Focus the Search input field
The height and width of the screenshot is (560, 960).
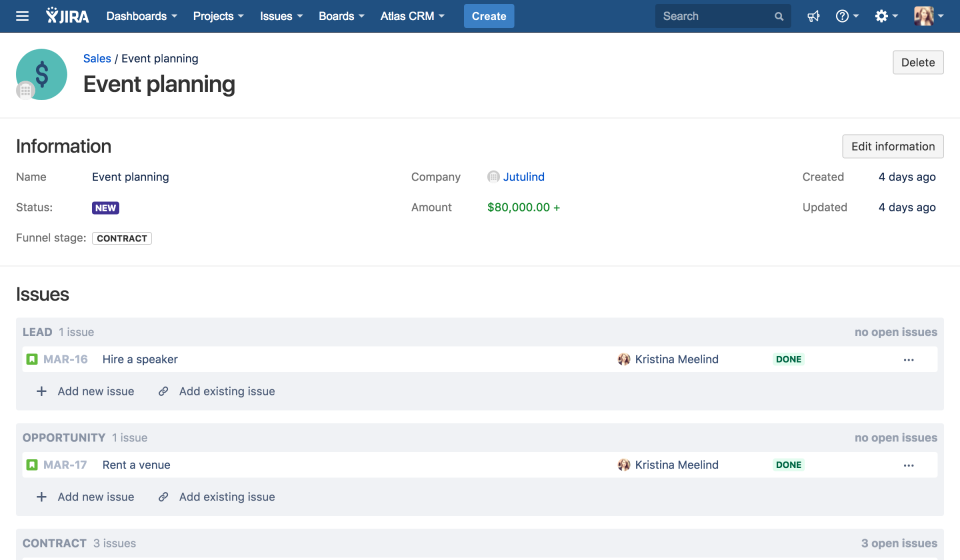pos(722,17)
